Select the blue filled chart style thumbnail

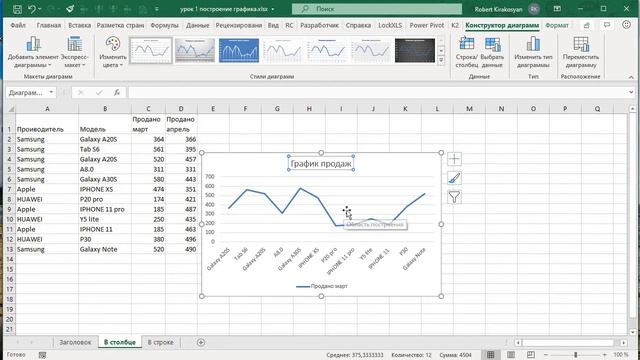(x=239, y=51)
